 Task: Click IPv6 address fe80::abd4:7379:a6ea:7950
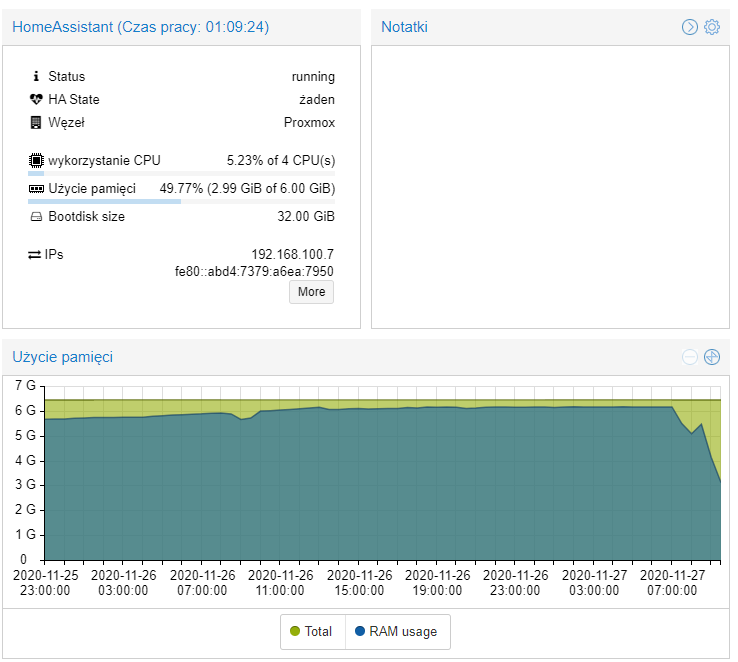pos(254,271)
